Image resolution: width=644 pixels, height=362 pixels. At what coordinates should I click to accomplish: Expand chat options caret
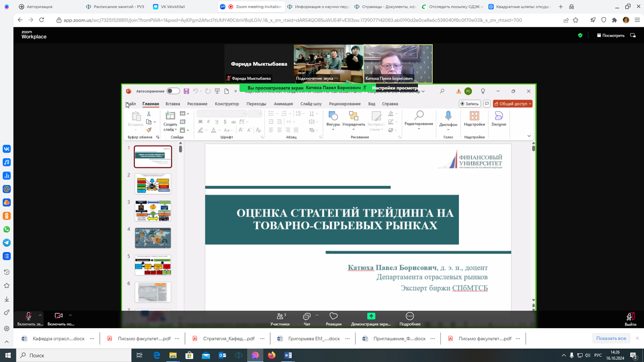tap(317, 315)
